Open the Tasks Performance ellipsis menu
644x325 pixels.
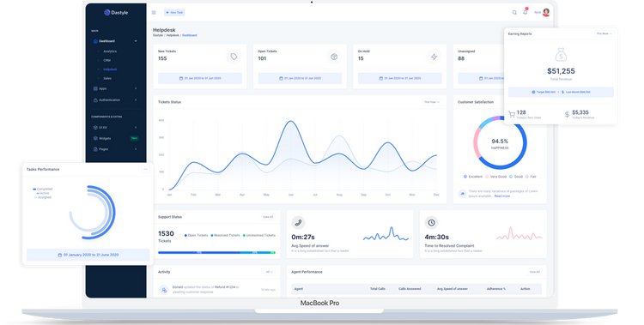[x=145, y=170]
